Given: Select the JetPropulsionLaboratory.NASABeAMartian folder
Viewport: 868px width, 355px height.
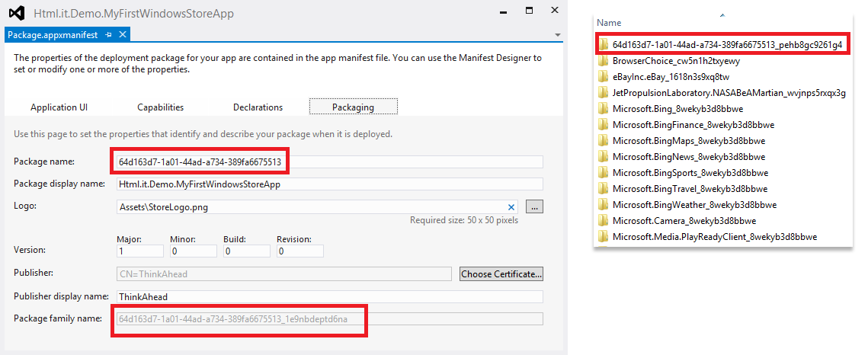Looking at the screenshot, I should coord(722,93).
